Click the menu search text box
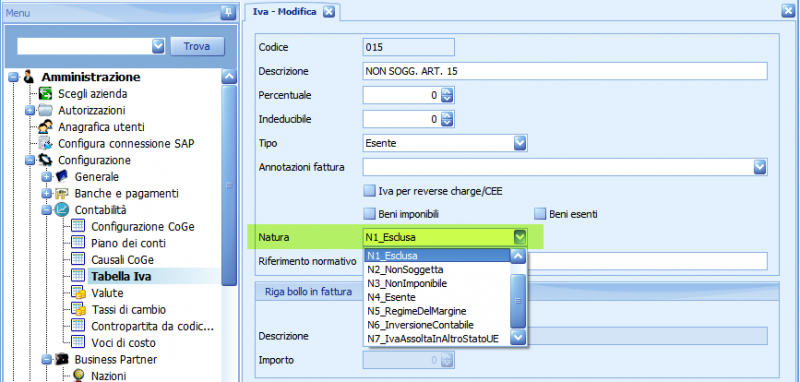The height and width of the screenshot is (382, 800). (x=85, y=46)
